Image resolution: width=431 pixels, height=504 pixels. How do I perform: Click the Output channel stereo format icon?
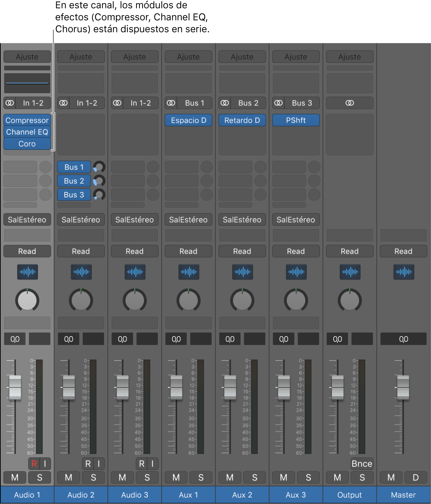point(349,103)
